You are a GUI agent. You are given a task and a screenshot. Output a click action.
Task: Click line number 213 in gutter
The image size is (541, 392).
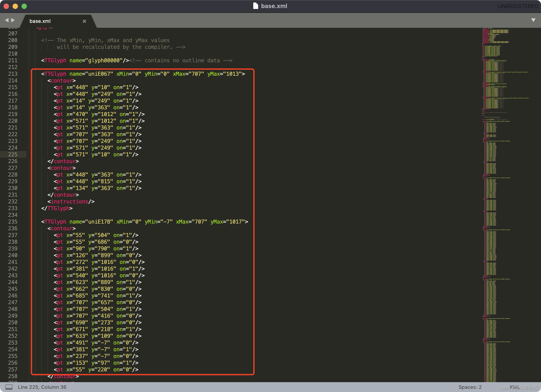click(x=13, y=74)
